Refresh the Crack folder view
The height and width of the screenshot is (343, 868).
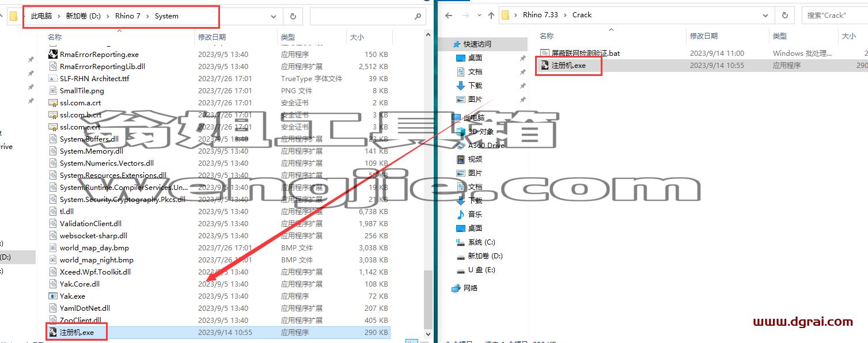[x=785, y=16]
